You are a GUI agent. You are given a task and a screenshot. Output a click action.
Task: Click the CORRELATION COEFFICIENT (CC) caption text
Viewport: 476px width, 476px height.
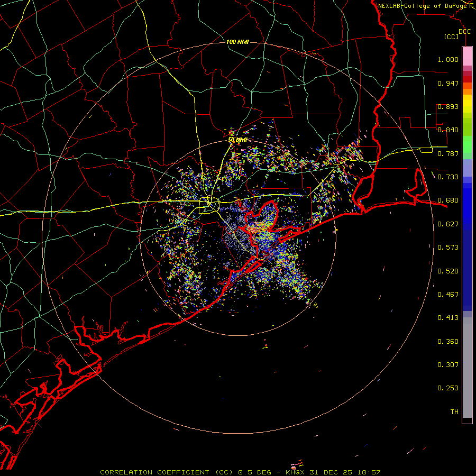pos(167,472)
